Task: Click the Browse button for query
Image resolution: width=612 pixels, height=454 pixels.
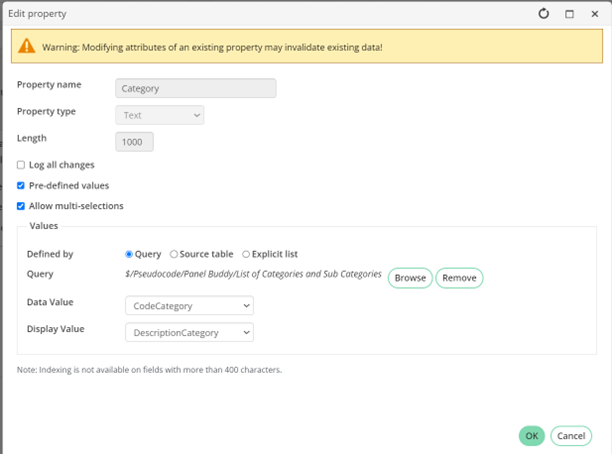Action: (x=410, y=278)
